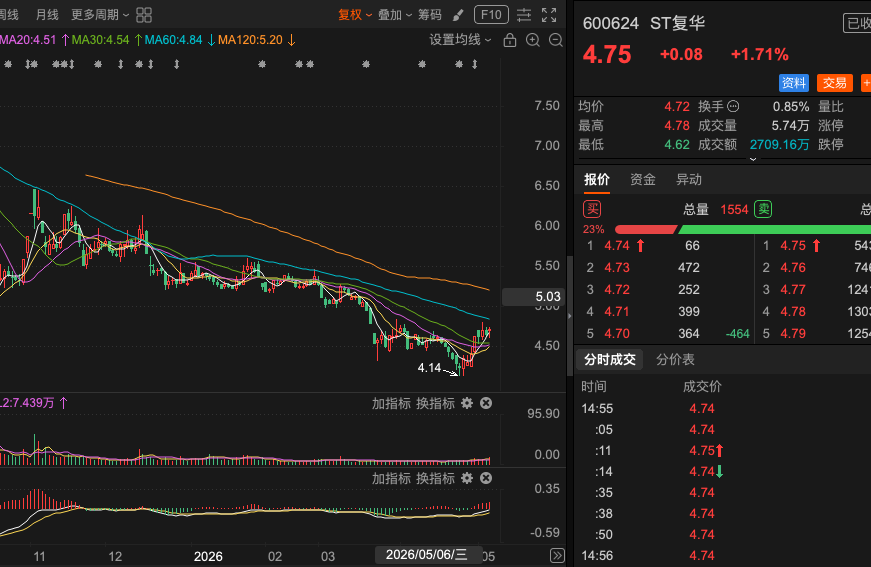Image resolution: width=871 pixels, height=567 pixels.
Task: Zoom out of the candlestick chart
Action: coord(555,40)
